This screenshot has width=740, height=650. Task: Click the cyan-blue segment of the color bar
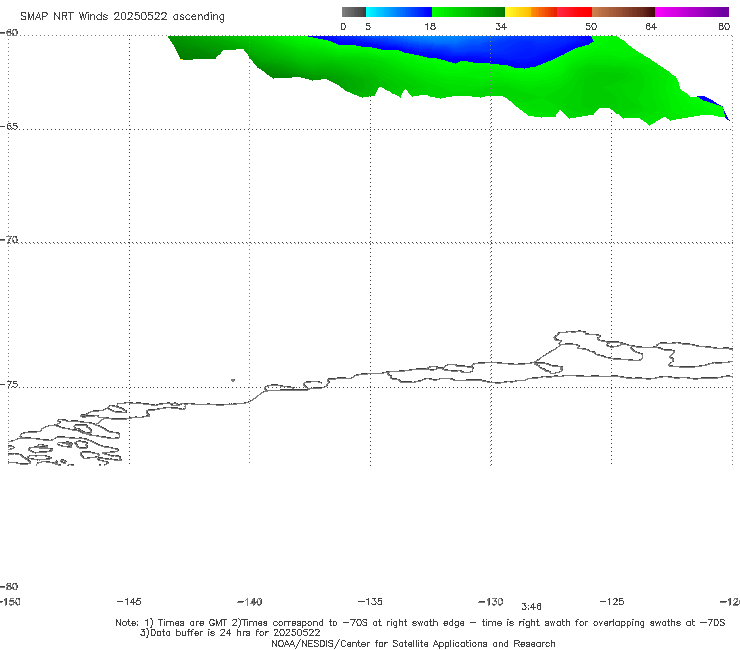pyautogui.click(x=399, y=12)
